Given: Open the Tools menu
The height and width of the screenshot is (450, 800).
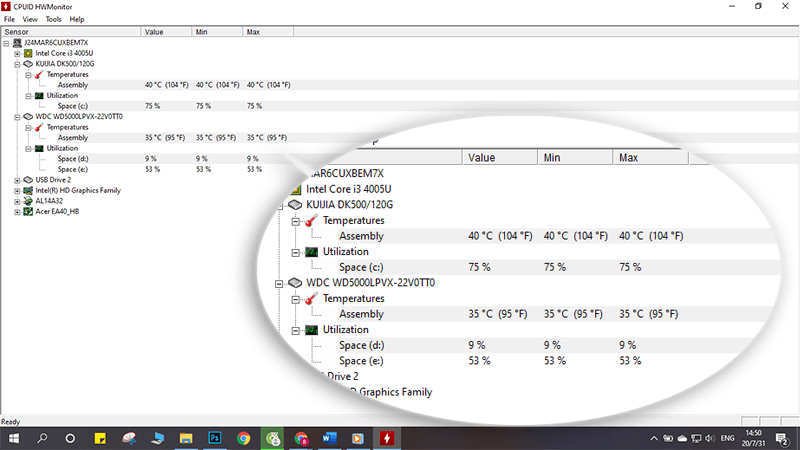Looking at the screenshot, I should 53,19.
